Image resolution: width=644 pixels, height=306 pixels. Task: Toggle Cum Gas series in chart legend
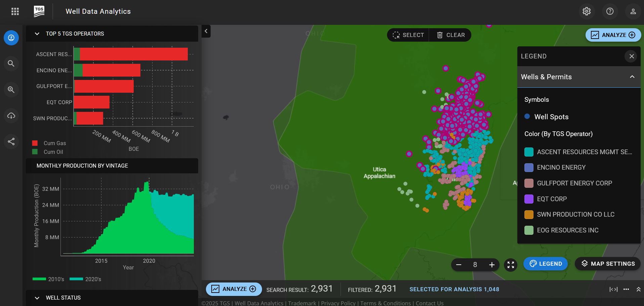49,143
